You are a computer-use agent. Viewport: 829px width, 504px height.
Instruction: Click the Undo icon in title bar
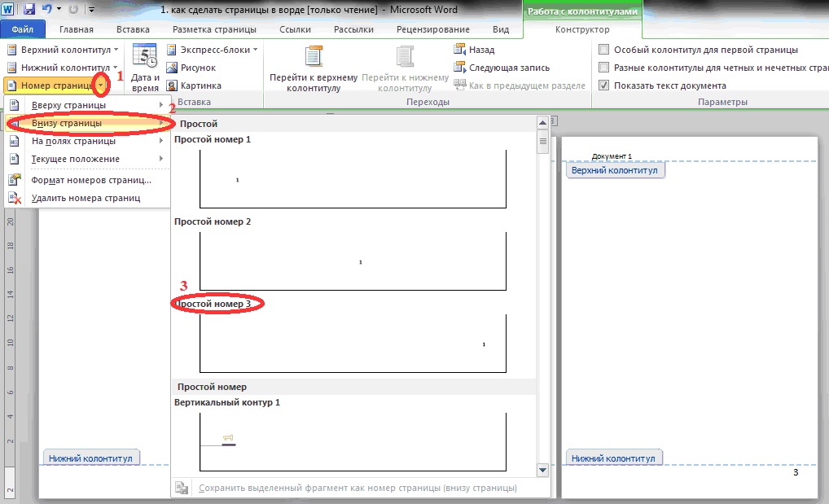click(x=46, y=9)
